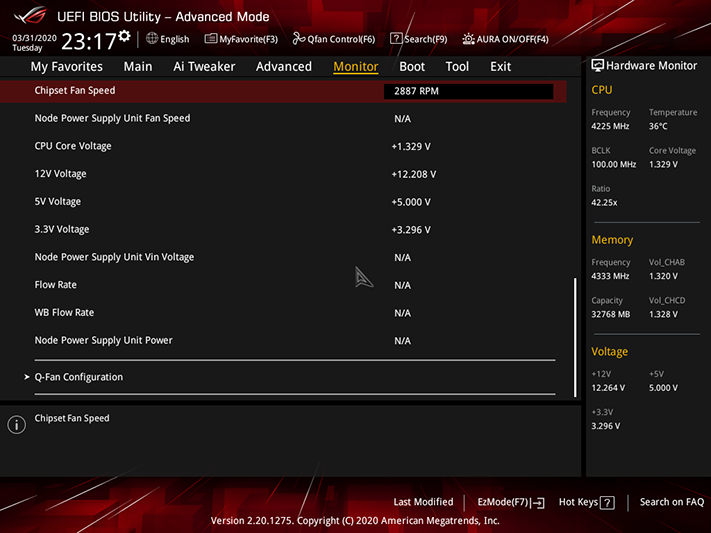The width and height of the screenshot is (711, 533).
Task: Click the Ratio 42.25x value
Action: (x=604, y=202)
